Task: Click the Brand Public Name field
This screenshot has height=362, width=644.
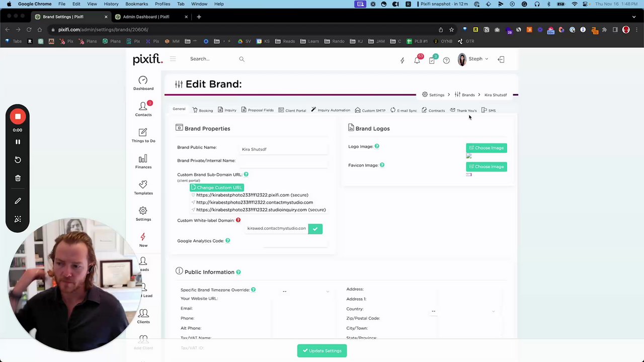Action: tap(284, 149)
